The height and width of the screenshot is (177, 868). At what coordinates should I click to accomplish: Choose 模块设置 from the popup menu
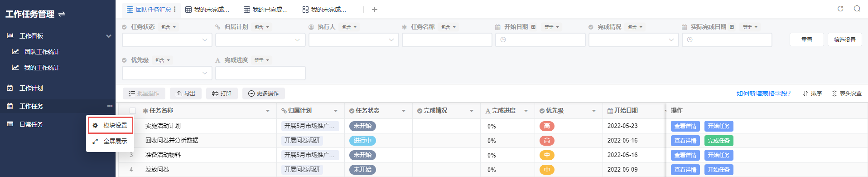point(110,125)
